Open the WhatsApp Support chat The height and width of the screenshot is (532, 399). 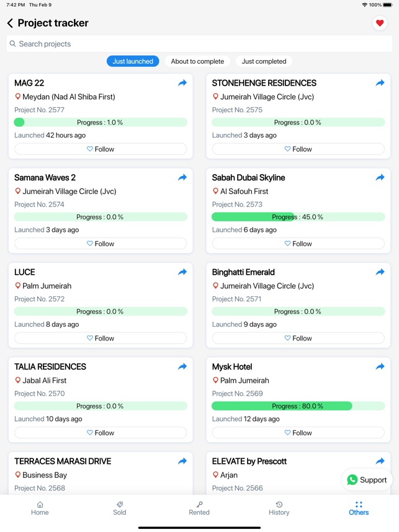coord(367,480)
